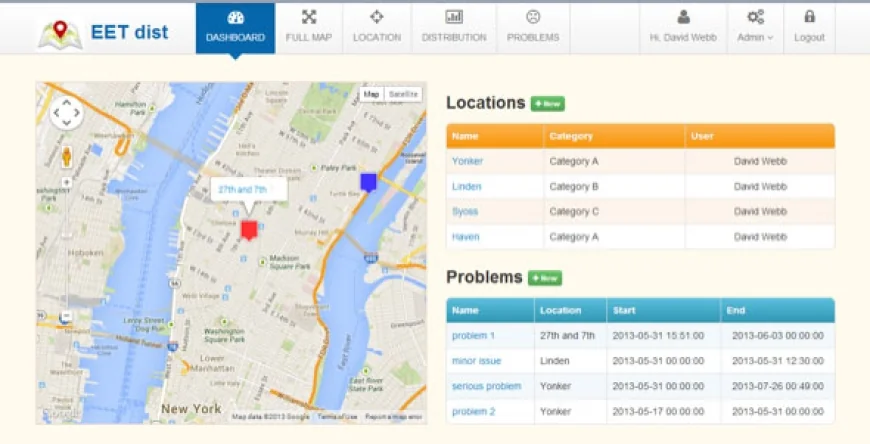Click the blue map marker

[x=368, y=181]
